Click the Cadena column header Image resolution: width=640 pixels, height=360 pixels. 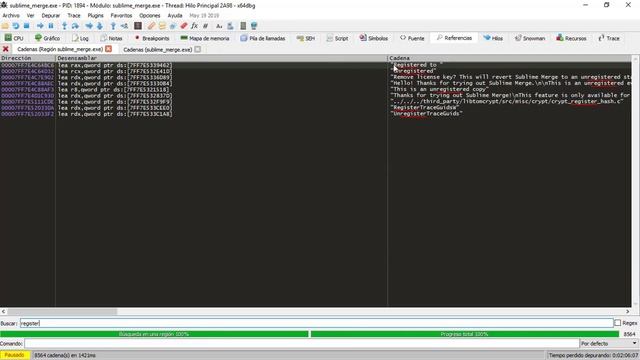click(510, 58)
